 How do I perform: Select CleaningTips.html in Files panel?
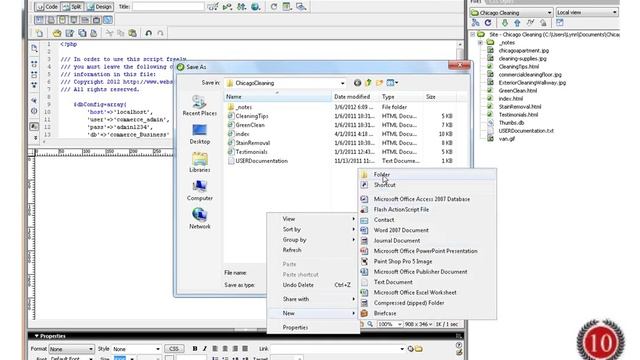point(518,67)
